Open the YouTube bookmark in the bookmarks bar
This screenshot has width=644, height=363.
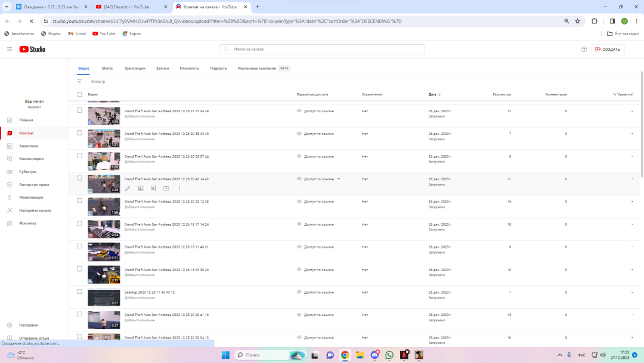(104, 33)
